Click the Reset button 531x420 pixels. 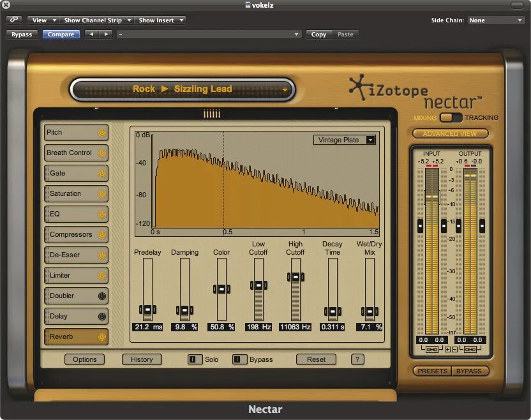(x=316, y=359)
